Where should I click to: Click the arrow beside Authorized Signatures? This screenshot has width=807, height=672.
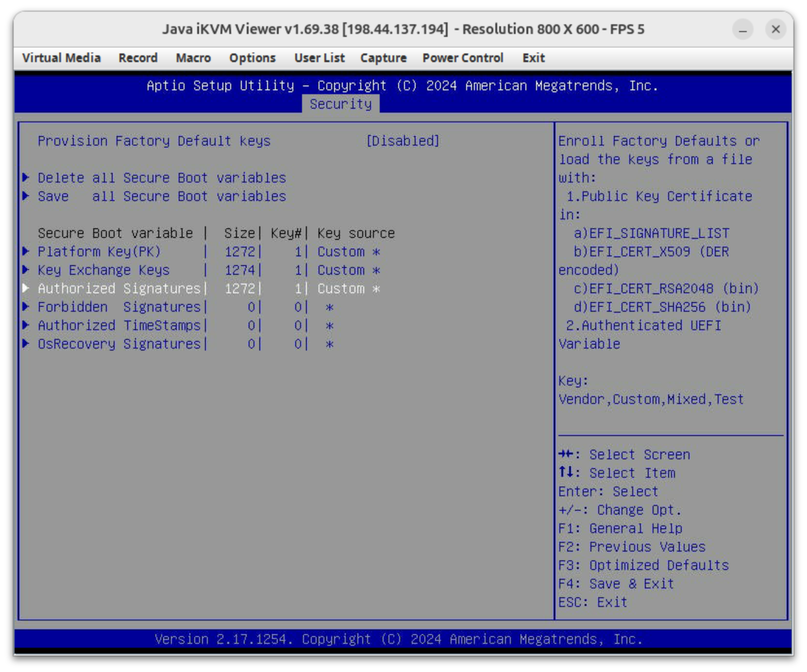pos(26,288)
